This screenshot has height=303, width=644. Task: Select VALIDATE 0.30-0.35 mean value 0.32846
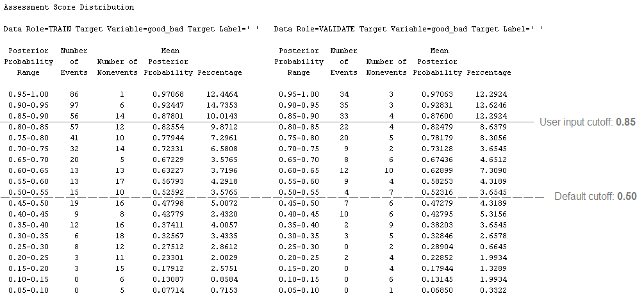coord(438,236)
